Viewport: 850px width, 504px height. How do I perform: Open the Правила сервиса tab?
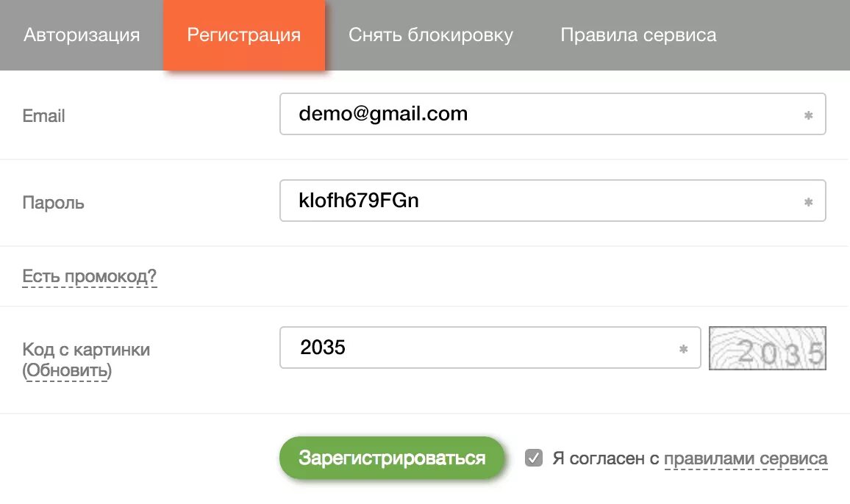pyautogui.click(x=638, y=35)
